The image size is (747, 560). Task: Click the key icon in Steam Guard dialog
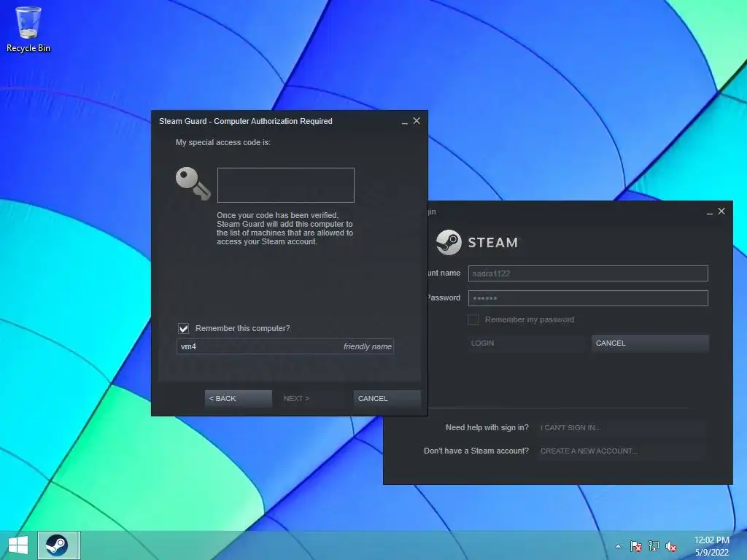pos(193,183)
